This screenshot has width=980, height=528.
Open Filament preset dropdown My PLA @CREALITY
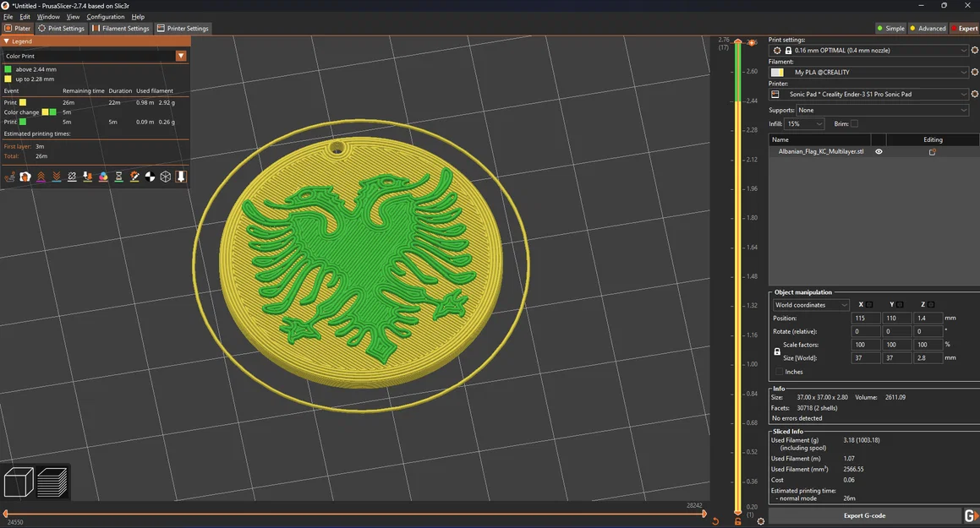click(869, 72)
